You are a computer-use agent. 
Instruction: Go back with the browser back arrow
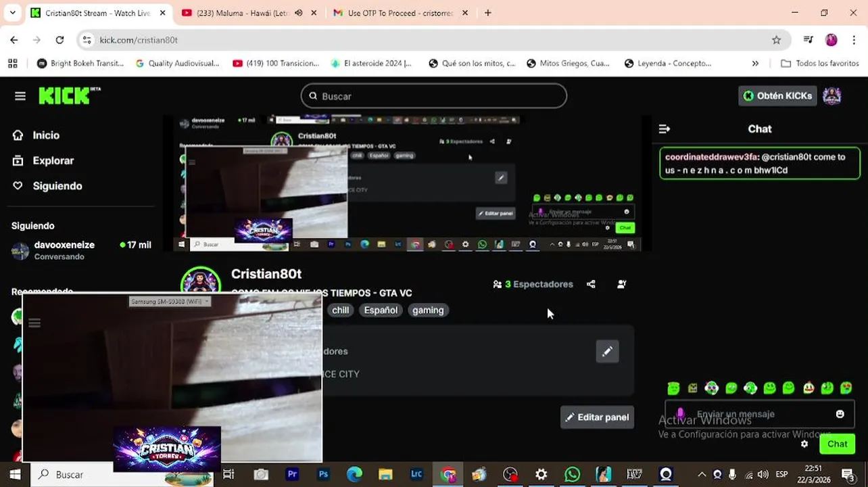point(14,40)
